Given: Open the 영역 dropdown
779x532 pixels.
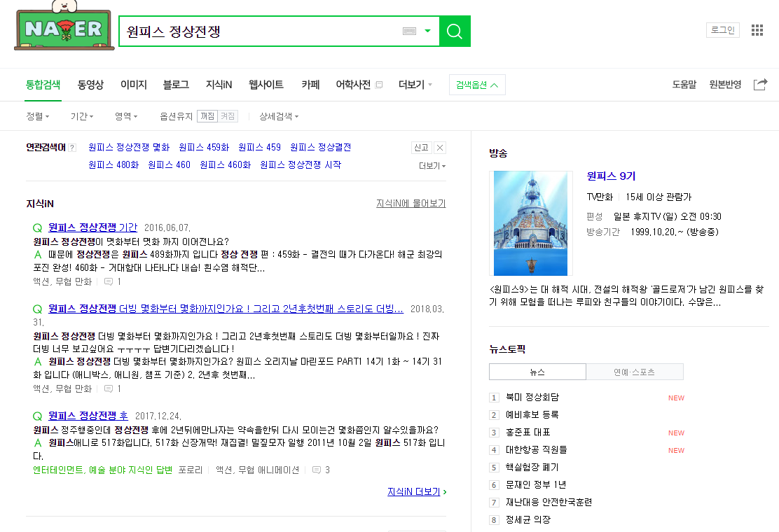Looking at the screenshot, I should (126, 116).
